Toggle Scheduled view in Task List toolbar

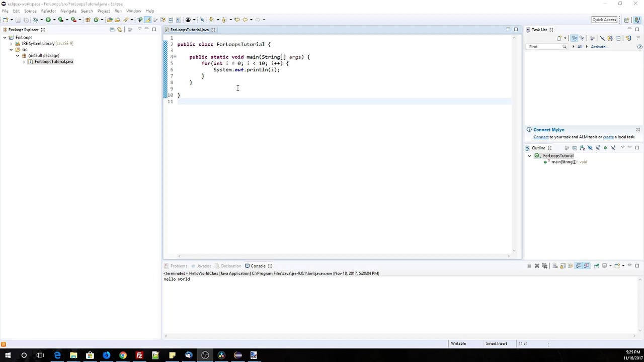click(582, 38)
